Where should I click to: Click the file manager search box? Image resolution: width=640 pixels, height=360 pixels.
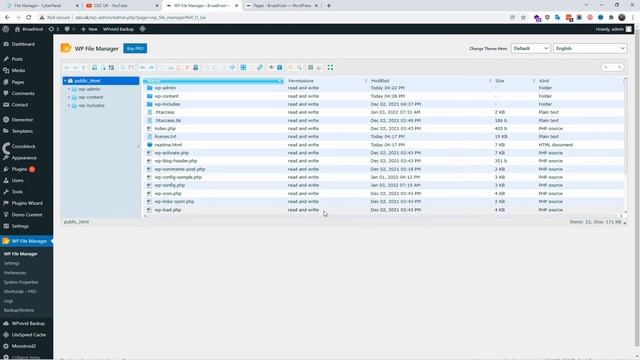click(612, 67)
